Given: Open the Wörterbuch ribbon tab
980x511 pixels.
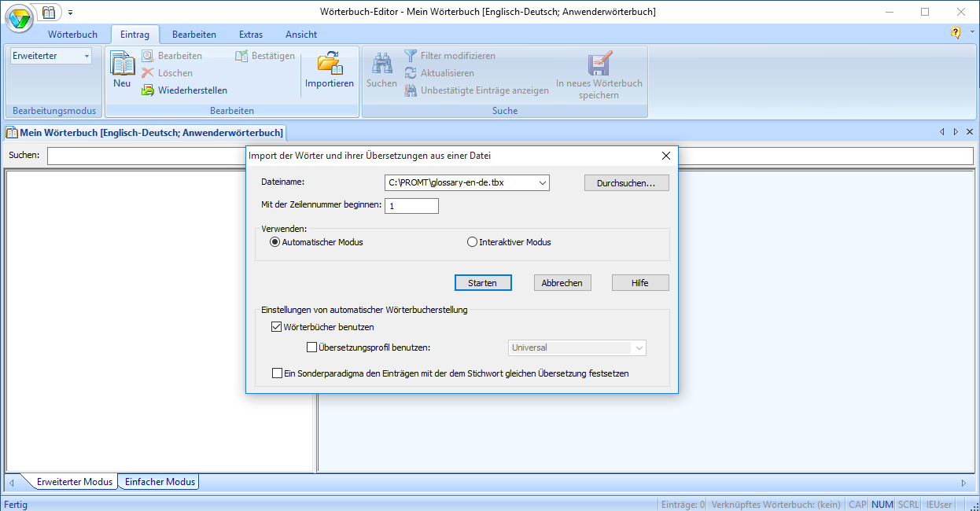Looking at the screenshot, I should (72, 35).
